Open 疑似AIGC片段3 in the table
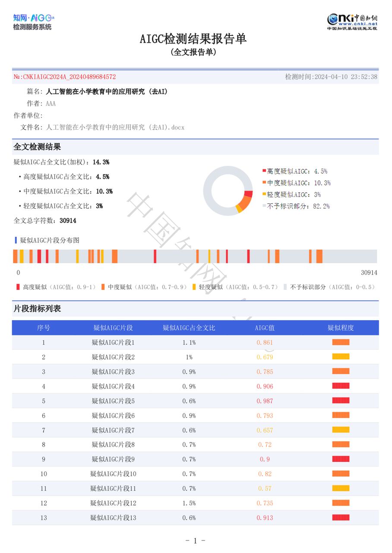 tap(113, 372)
